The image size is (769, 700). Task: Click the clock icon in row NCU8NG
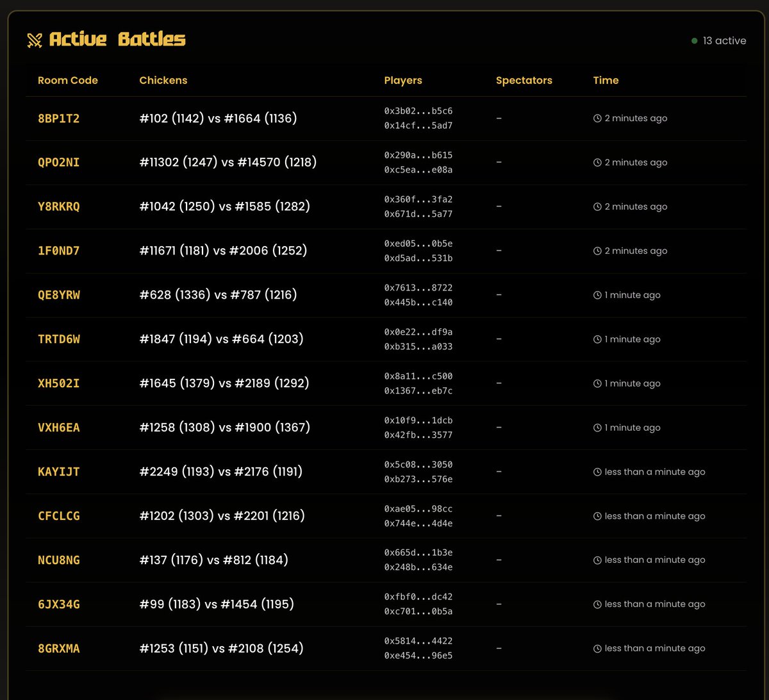pyautogui.click(x=597, y=560)
